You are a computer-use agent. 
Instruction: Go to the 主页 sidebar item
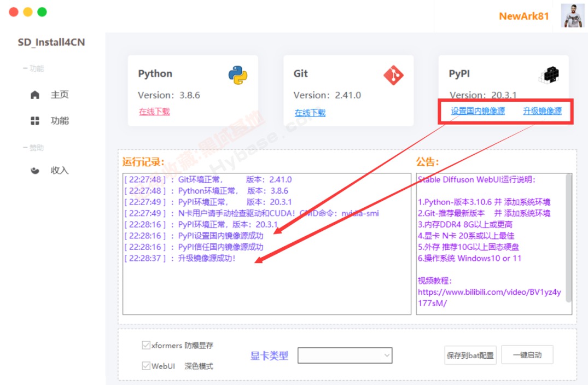(x=60, y=95)
